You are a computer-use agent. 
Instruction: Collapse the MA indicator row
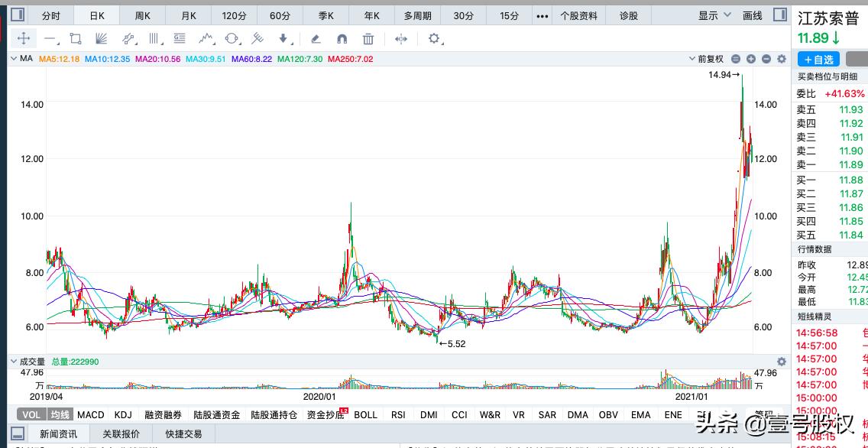13,59
